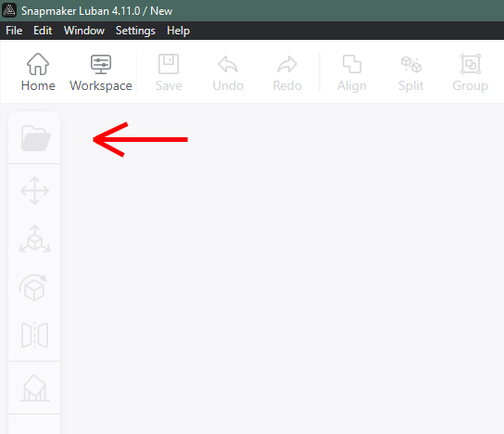The image size is (504, 434).
Task: Click the Snapmaker Luban app logo
Action: click(x=9, y=10)
